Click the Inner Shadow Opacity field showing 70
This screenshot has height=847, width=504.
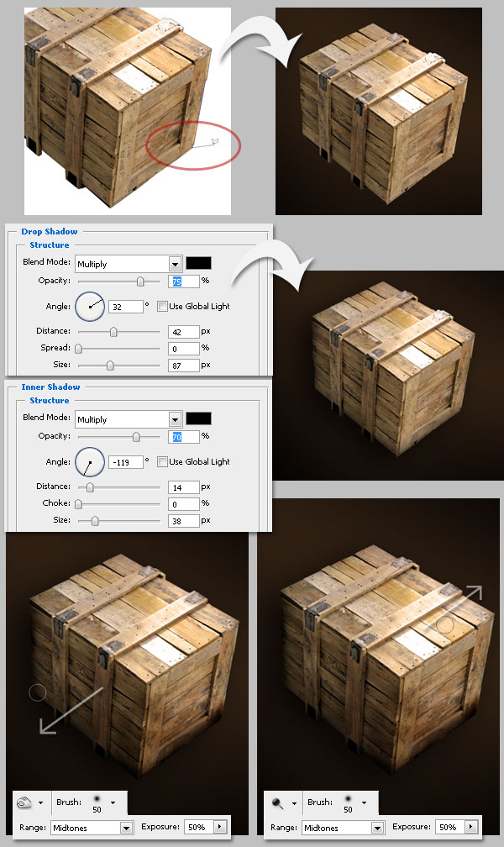(184, 437)
